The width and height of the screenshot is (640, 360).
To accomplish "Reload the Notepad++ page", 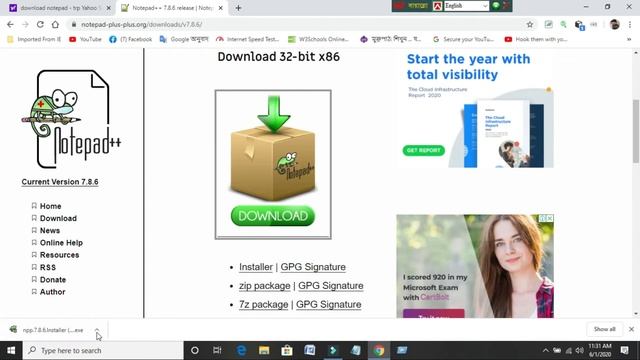I will pos(40,24).
